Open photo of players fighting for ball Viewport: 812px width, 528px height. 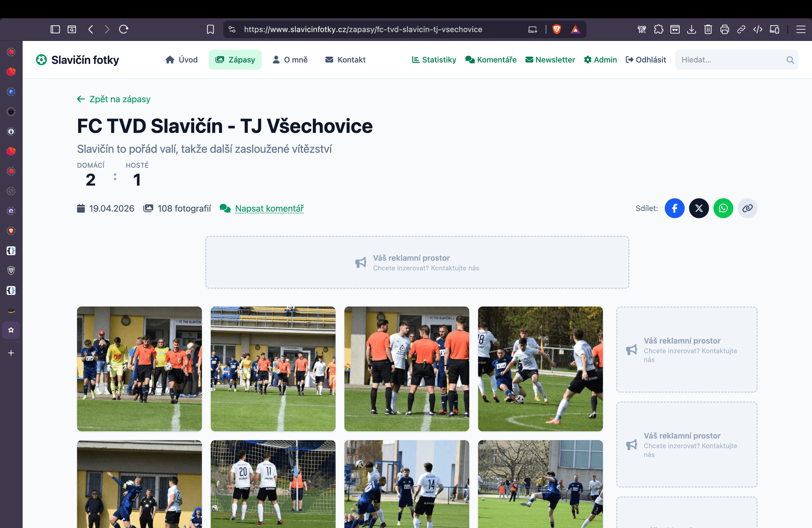[540, 369]
